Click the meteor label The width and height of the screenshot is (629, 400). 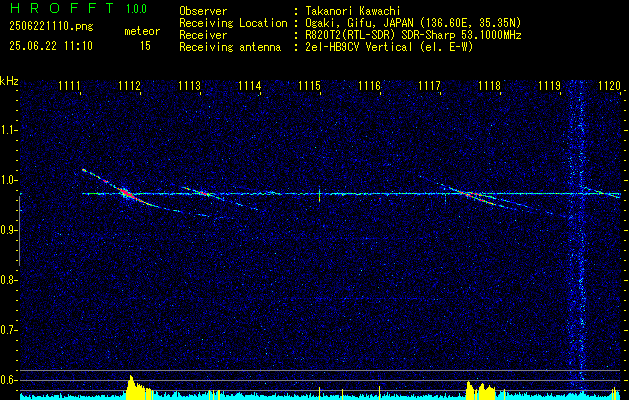click(x=142, y=31)
